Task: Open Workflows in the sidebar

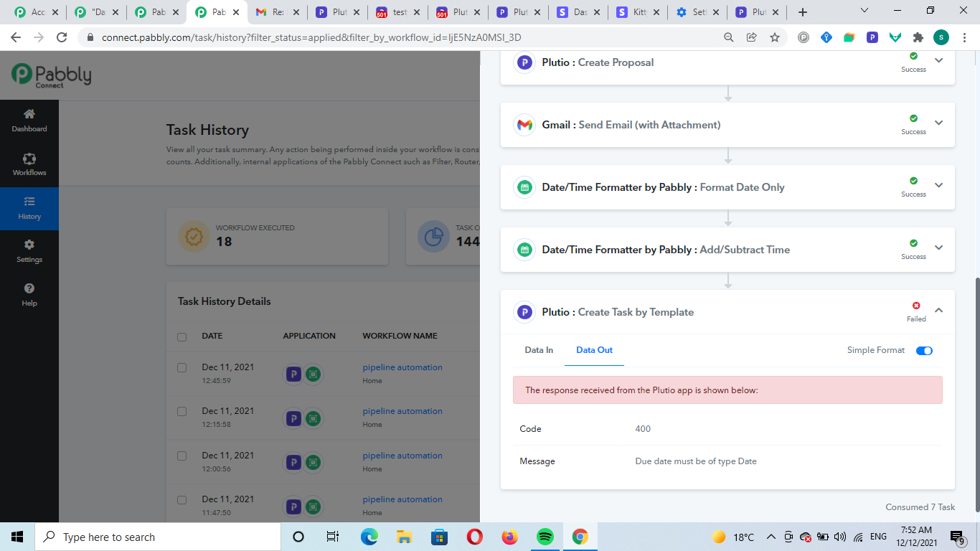Action: point(29,164)
